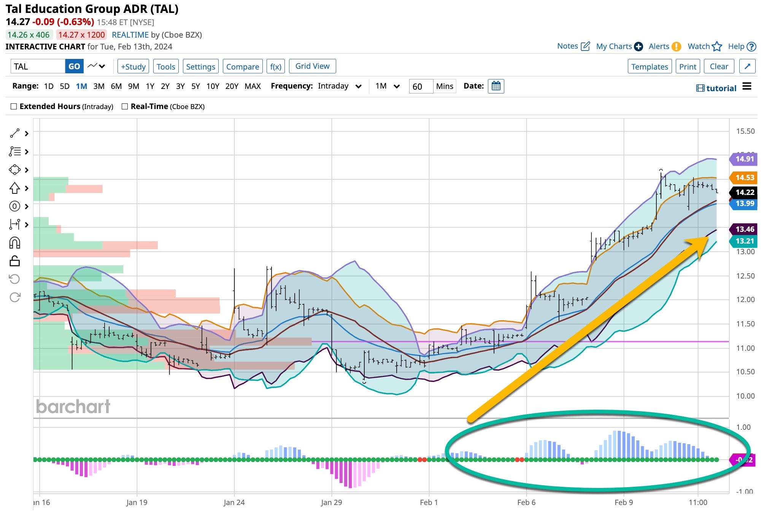Click the REALTIME link

[130, 35]
